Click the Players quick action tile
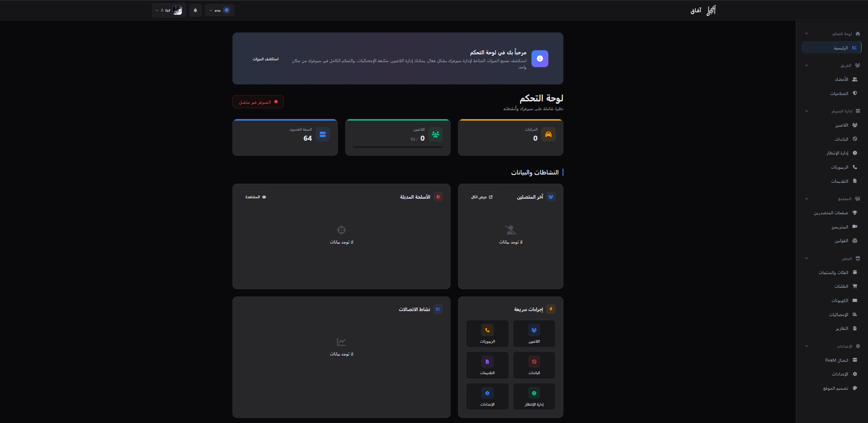 pos(534,333)
